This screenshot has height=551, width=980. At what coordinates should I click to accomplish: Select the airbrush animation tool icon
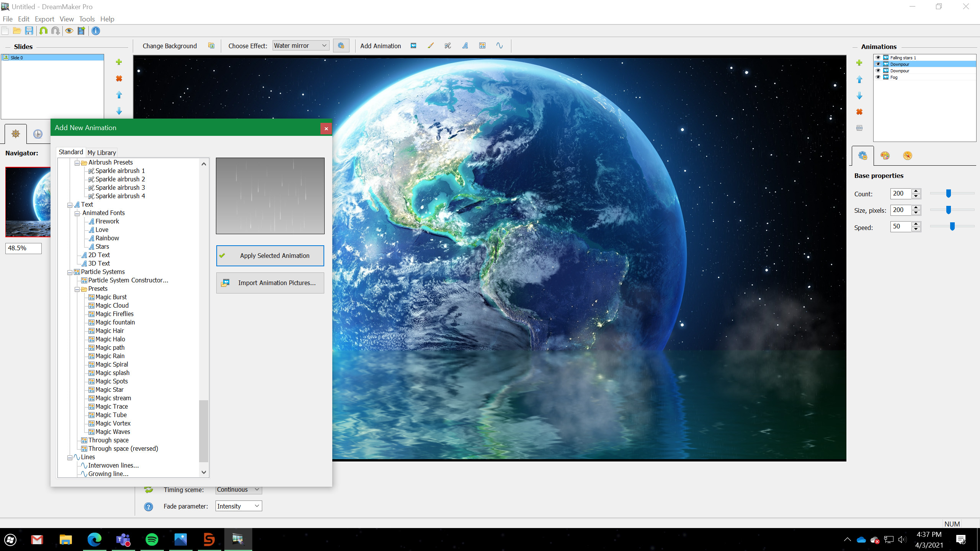[x=447, y=46]
